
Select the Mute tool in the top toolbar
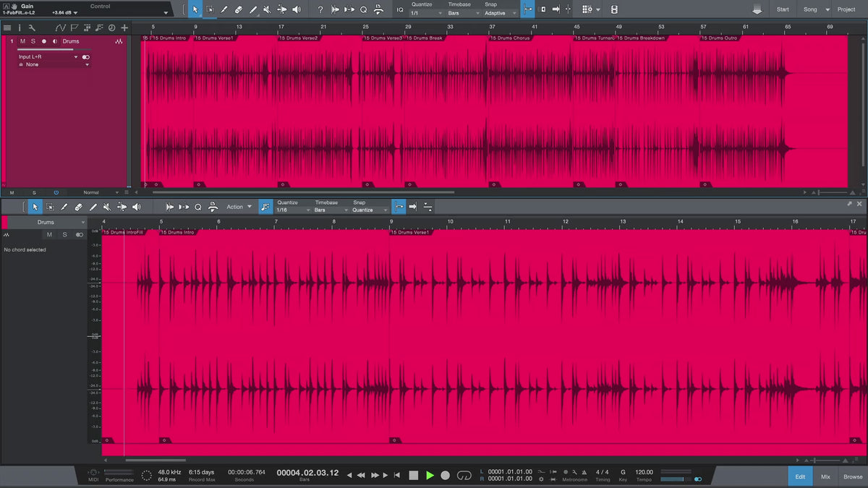(267, 9)
